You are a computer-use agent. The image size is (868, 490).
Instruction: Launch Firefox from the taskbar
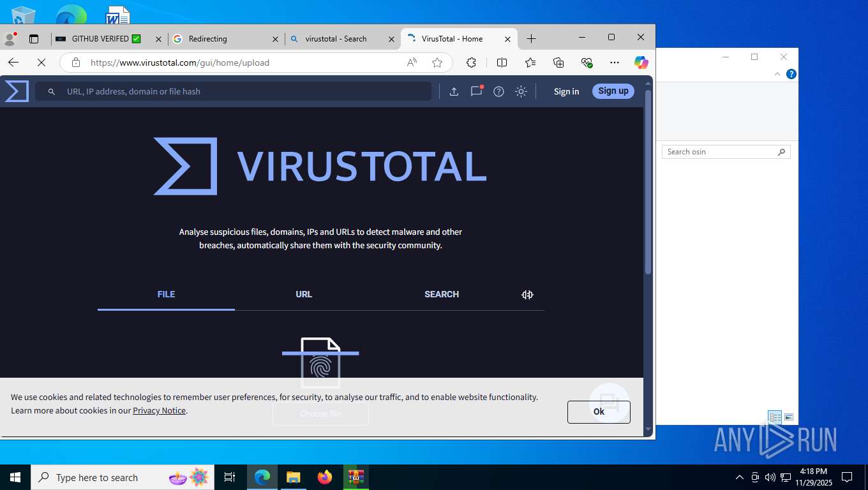tap(325, 477)
